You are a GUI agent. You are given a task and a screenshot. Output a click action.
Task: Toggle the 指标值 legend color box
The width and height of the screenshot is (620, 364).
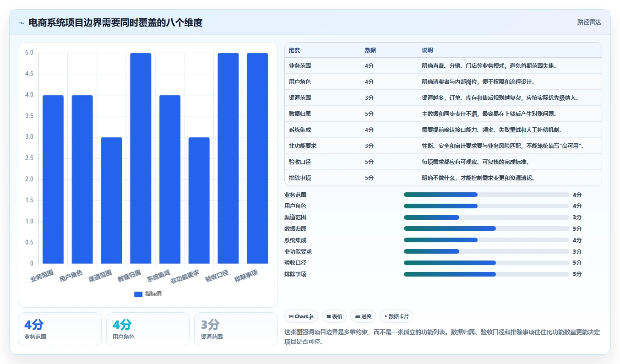pyautogui.click(x=138, y=294)
